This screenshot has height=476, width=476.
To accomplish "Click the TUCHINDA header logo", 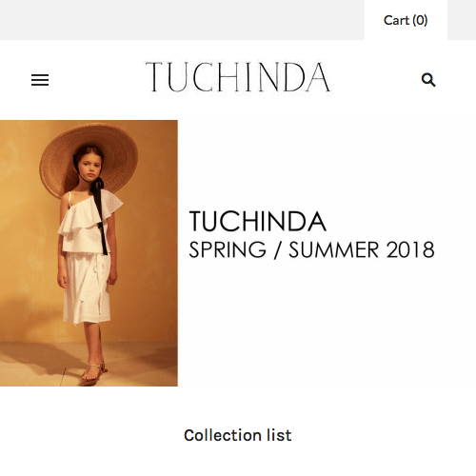I will coord(238,77).
